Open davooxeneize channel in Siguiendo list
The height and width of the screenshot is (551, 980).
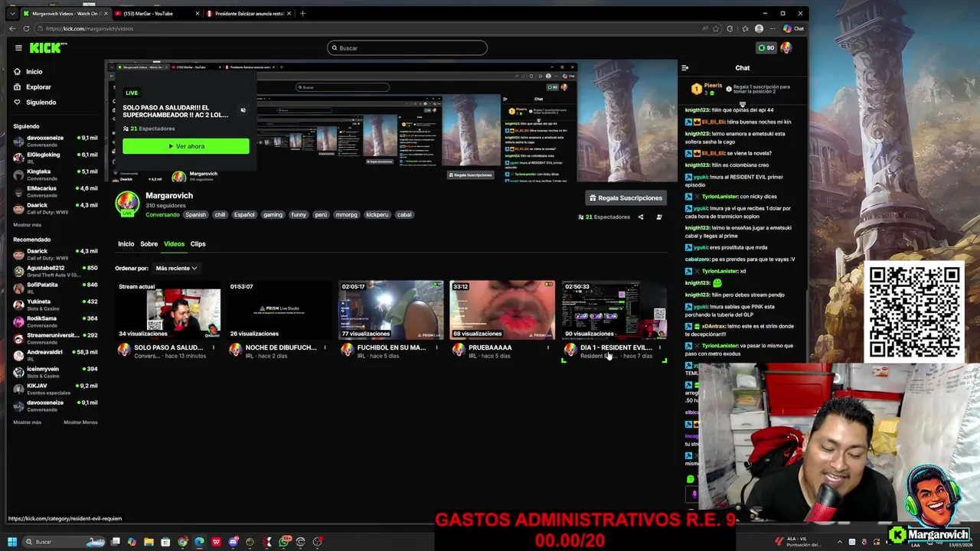(x=55, y=141)
